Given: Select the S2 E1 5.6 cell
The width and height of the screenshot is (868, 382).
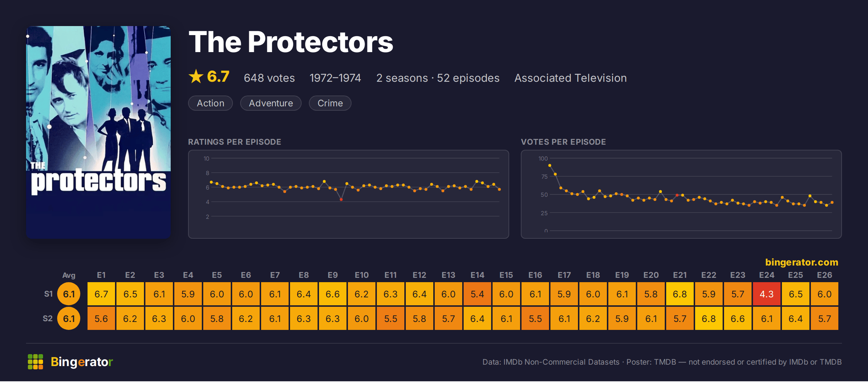Looking at the screenshot, I should 101,319.
